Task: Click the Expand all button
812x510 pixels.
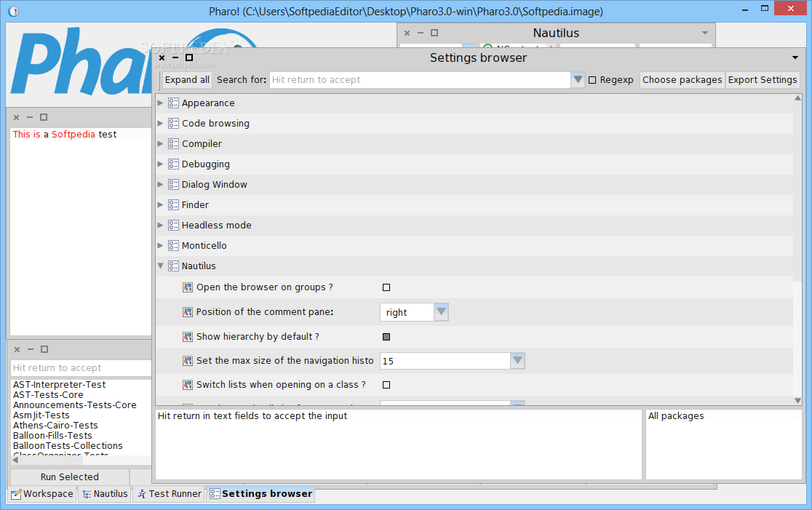Action: click(187, 80)
